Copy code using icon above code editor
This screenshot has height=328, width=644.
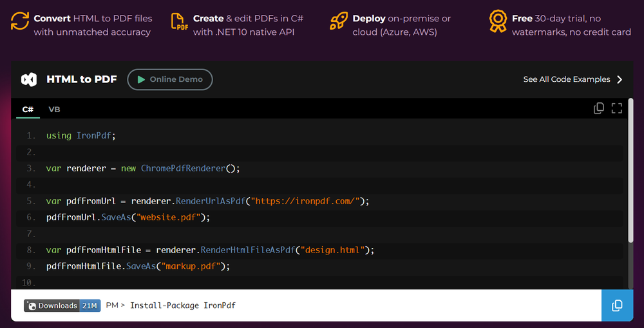coord(599,108)
